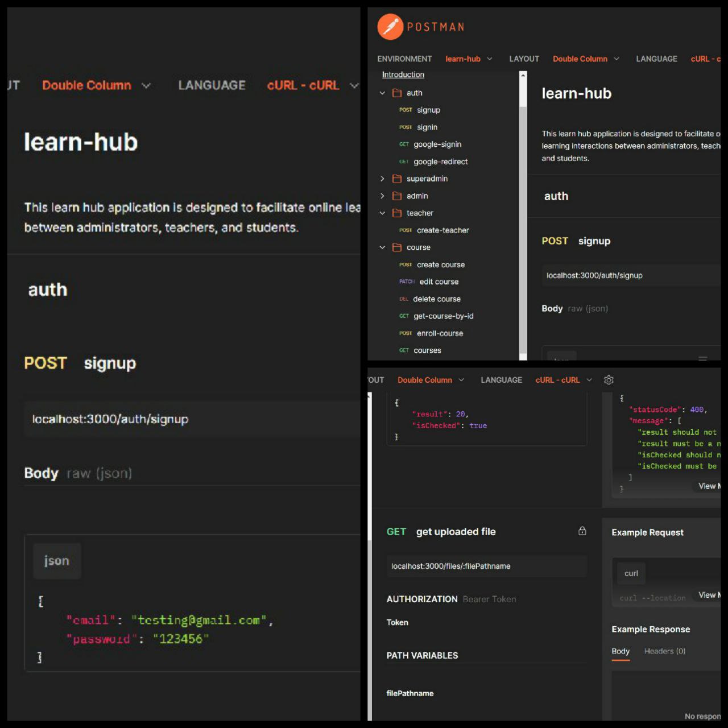
Task: Select the DEL delete course request
Action: tap(429, 299)
